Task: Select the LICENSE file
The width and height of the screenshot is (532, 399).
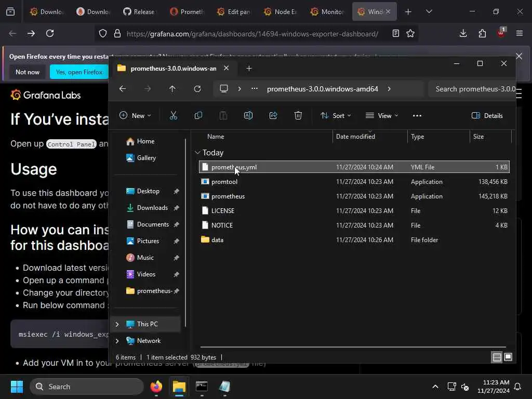Action: pos(354,211)
